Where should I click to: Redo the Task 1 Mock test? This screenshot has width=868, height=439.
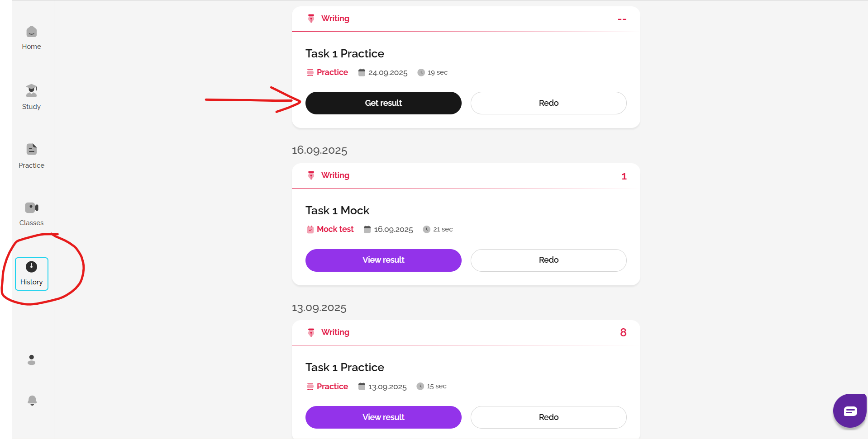click(x=548, y=260)
